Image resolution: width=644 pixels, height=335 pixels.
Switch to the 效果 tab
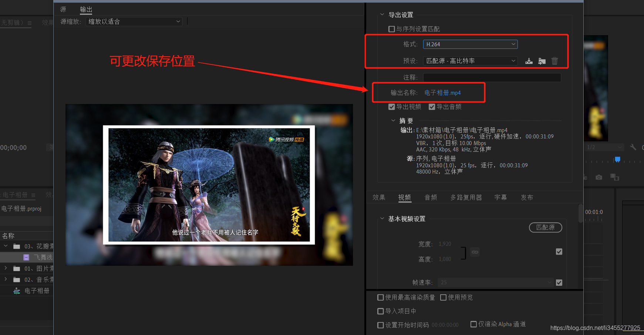coord(379,197)
